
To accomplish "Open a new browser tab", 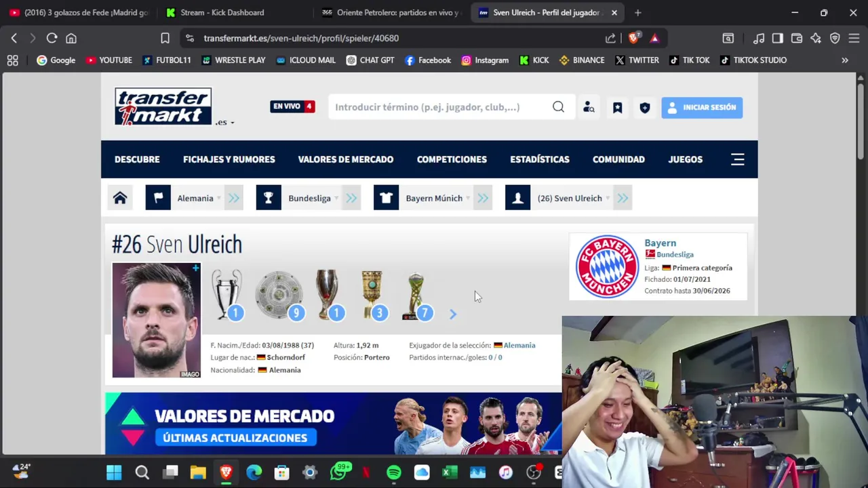I will (637, 12).
